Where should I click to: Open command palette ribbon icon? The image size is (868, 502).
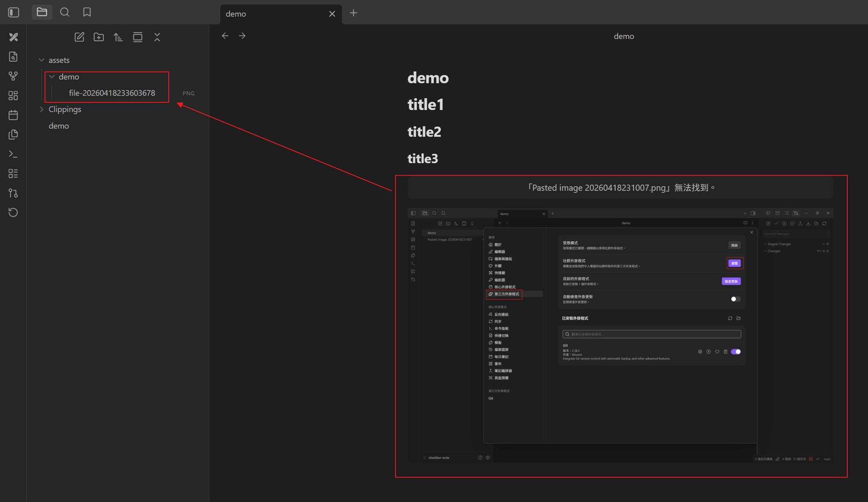(13, 154)
